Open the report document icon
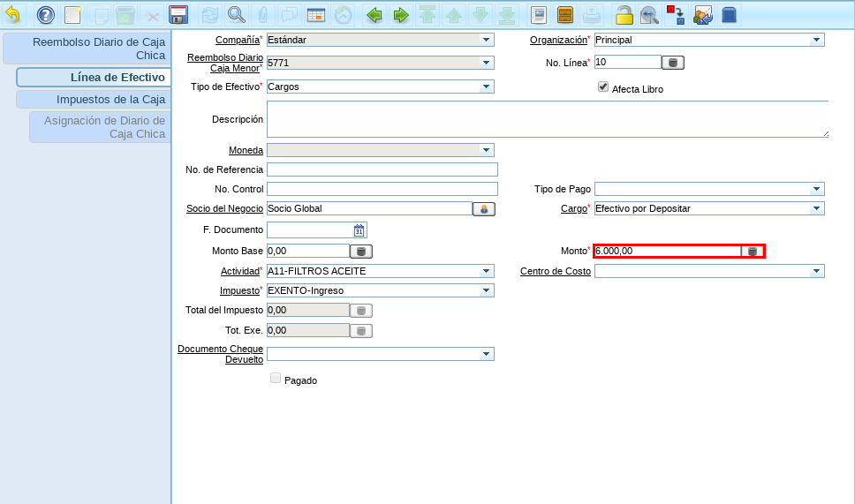This screenshot has height=504, width=855. coord(539,15)
